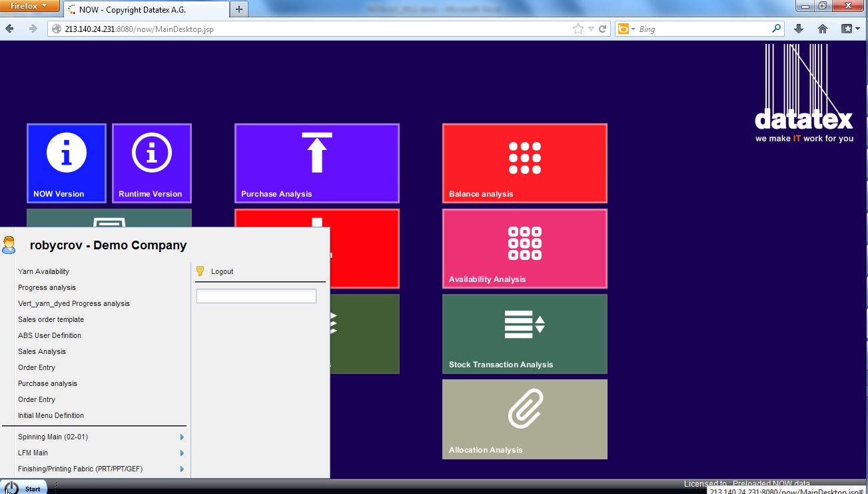Click the empty input field below Logout
This screenshot has height=494, width=868.
coord(256,295)
